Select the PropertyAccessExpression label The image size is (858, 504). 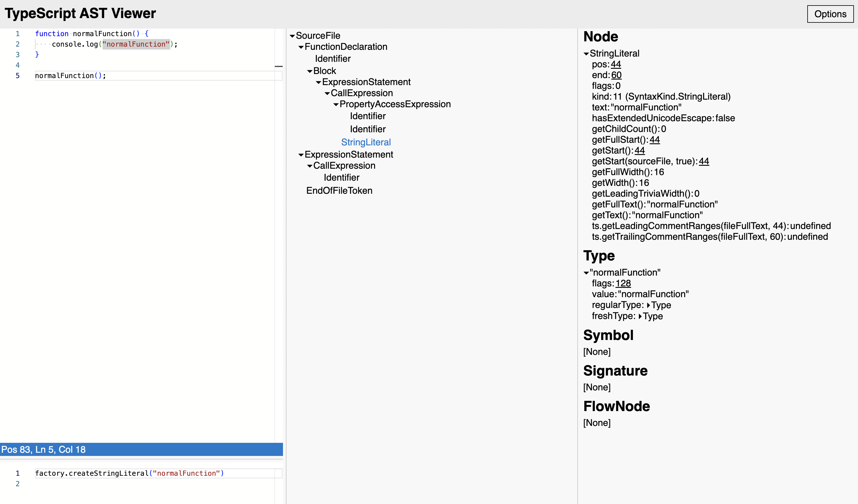tap(395, 104)
